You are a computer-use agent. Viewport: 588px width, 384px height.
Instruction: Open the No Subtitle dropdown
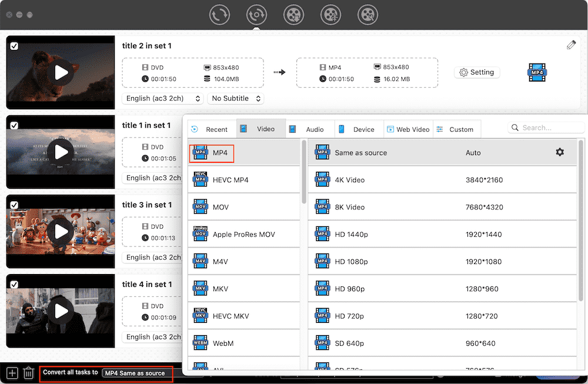click(236, 98)
